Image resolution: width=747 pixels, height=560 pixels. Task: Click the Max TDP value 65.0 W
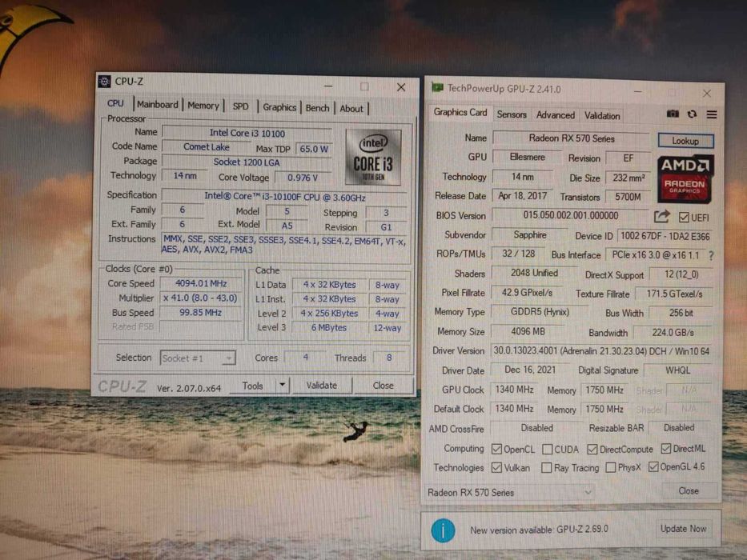click(x=314, y=149)
